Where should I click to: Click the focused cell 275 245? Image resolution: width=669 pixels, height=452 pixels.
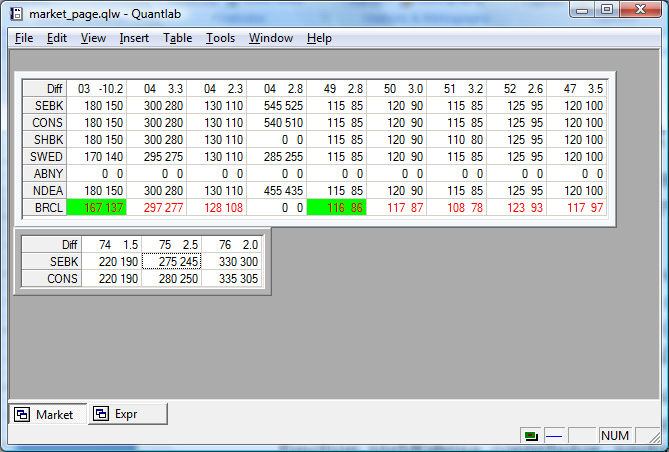click(172, 261)
